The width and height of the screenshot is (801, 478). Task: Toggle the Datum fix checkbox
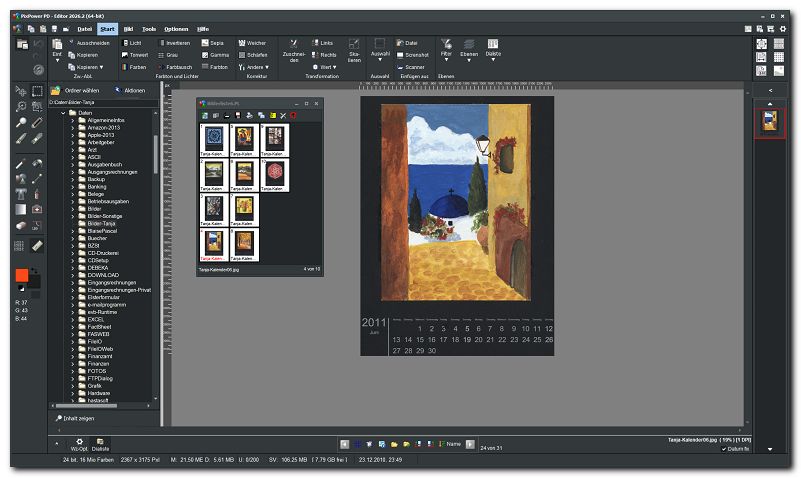point(724,449)
